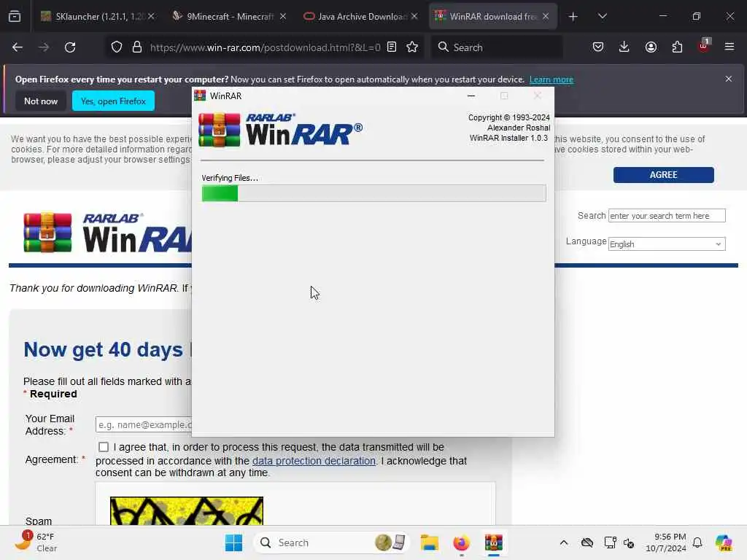Open extensions puzzle icon
The width and height of the screenshot is (747, 560).
pyautogui.click(x=677, y=47)
